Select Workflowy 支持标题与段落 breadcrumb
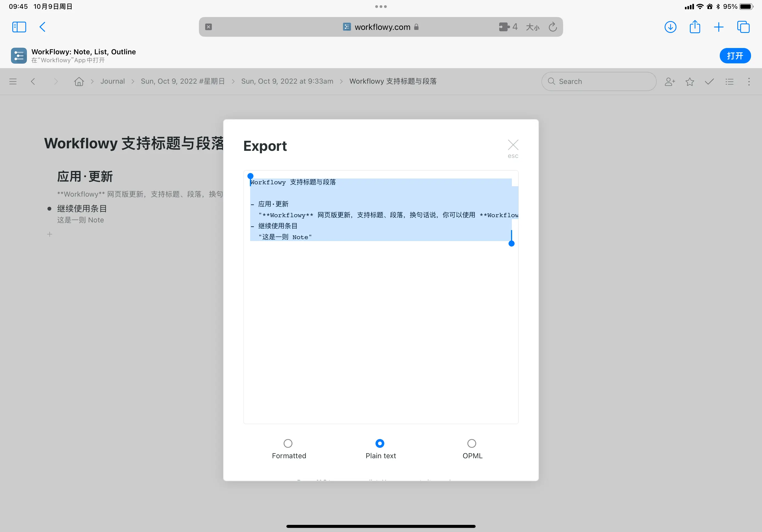762x532 pixels. point(393,81)
